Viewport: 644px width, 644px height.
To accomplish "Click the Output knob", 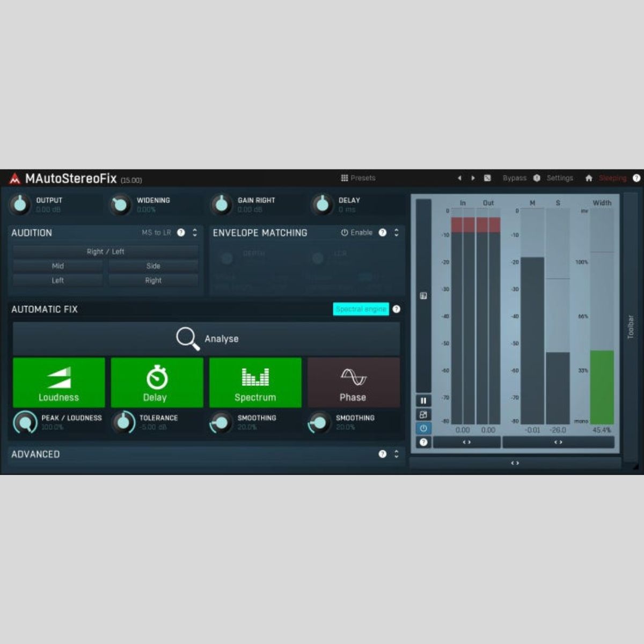I will 20,204.
